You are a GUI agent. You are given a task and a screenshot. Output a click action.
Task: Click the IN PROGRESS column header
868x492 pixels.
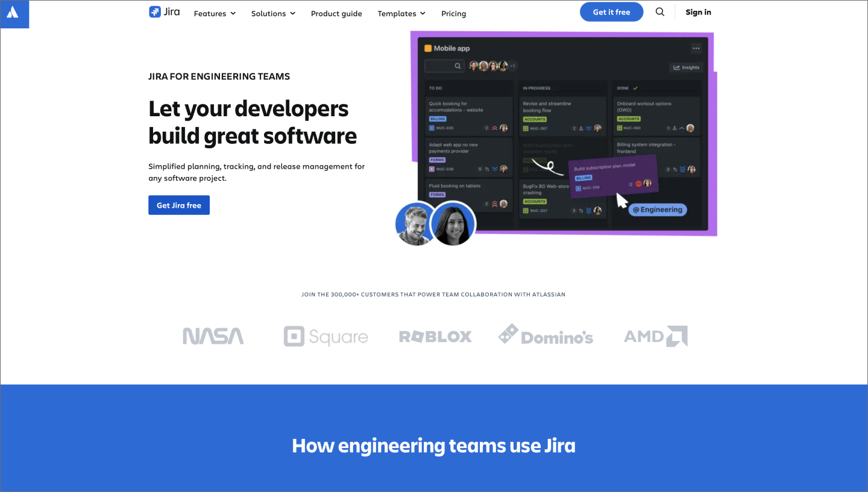[536, 88]
